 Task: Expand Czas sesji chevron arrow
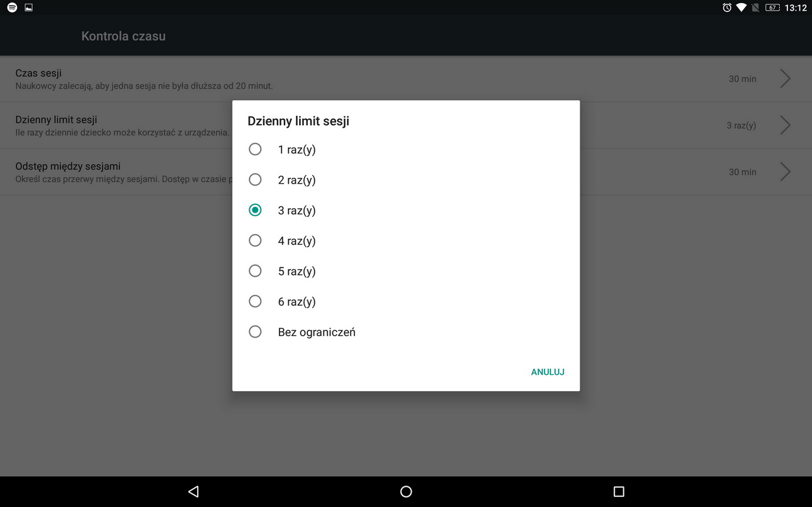(785, 79)
